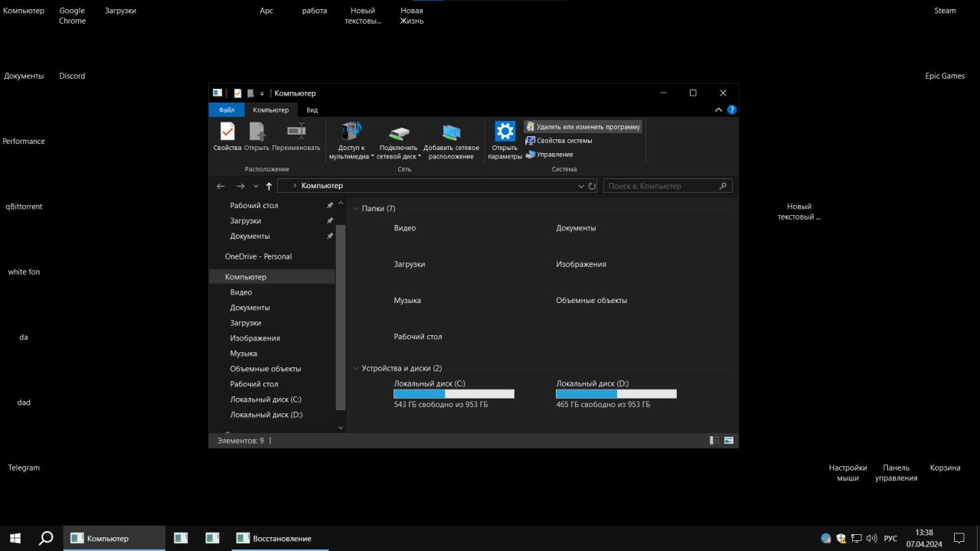Image resolution: width=980 pixels, height=551 pixels.
Task: Open Explorer help question-mark icon
Action: (732, 110)
